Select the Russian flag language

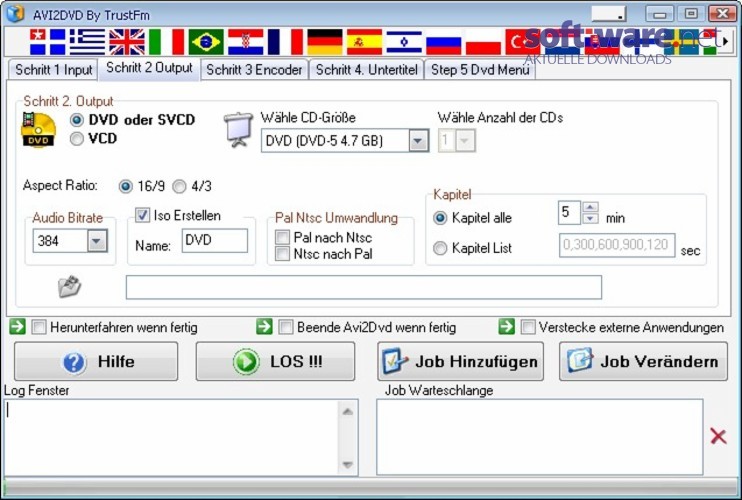[x=443, y=42]
